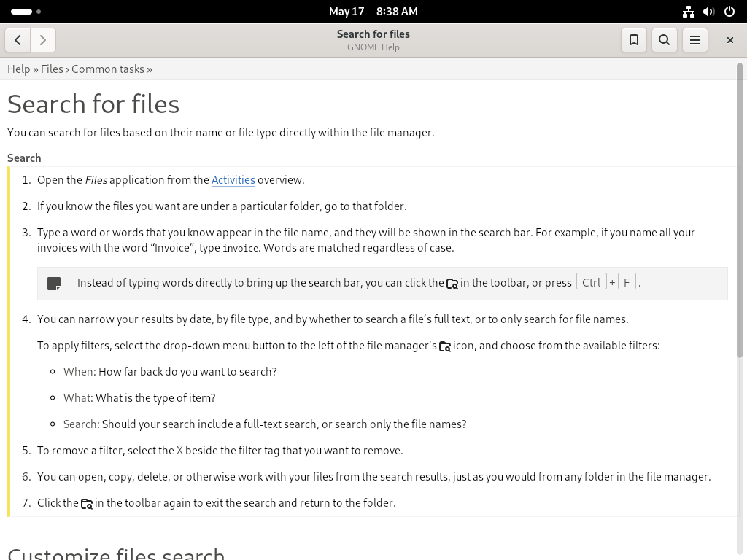Click the Search for files heading
Screen dimensions: 747x560
click(93, 104)
